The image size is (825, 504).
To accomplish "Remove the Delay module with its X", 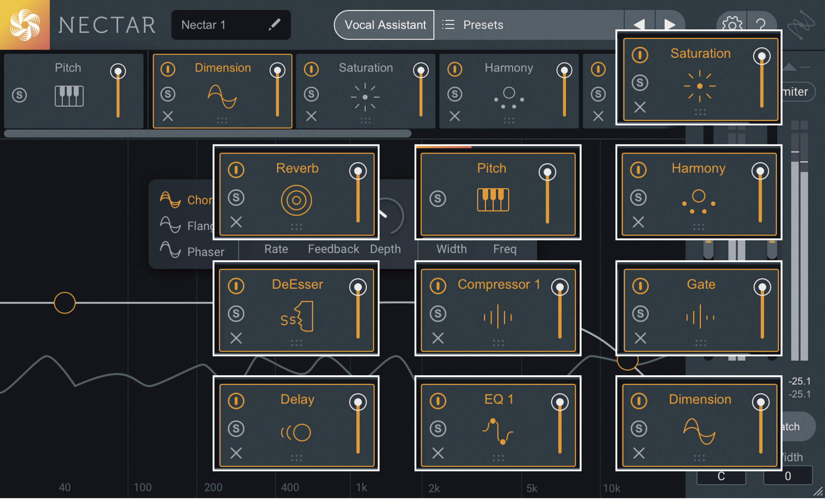I will click(236, 453).
